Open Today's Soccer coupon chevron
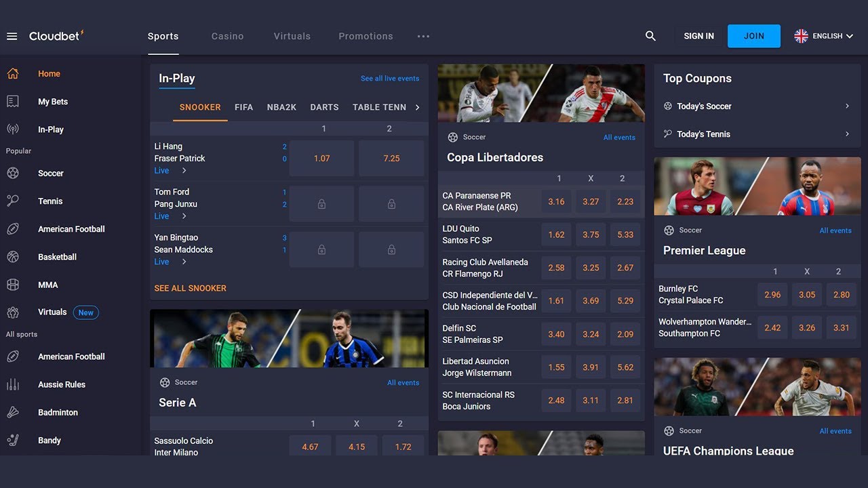This screenshot has width=868, height=488. [847, 106]
